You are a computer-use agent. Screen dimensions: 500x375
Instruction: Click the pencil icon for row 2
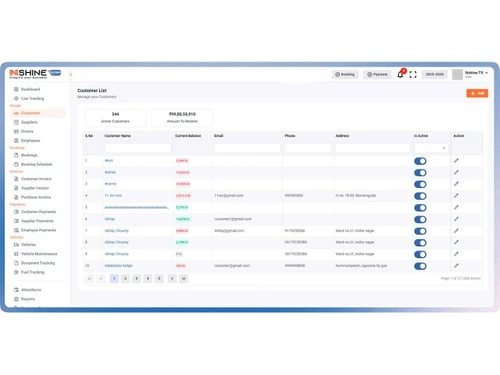[x=456, y=172]
